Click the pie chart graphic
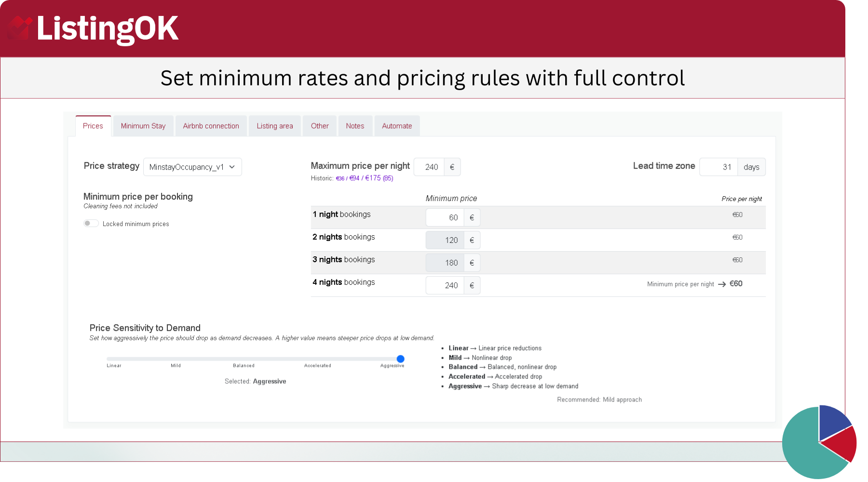Image resolution: width=868 pixels, height=482 pixels. click(x=819, y=442)
